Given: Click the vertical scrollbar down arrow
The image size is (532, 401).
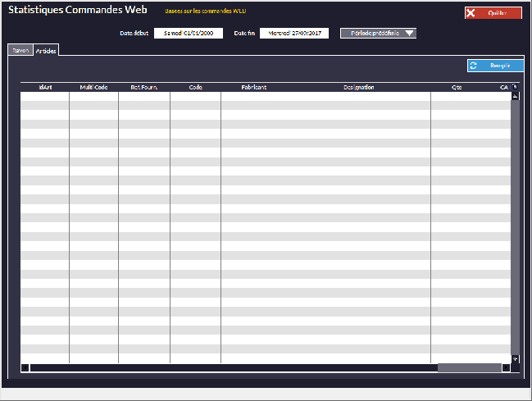Looking at the screenshot, I should pyautogui.click(x=515, y=359).
